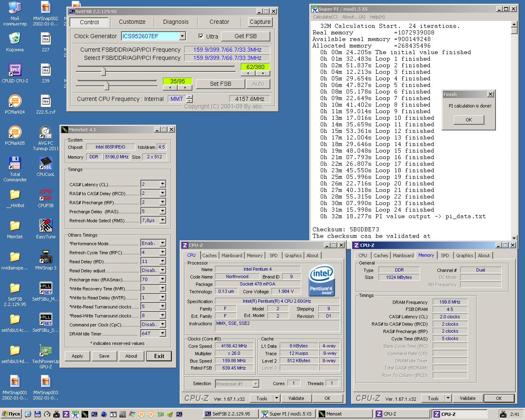Click OK in the PI Finish dialog
Viewport: 525px width, 420px height.
click(469, 120)
